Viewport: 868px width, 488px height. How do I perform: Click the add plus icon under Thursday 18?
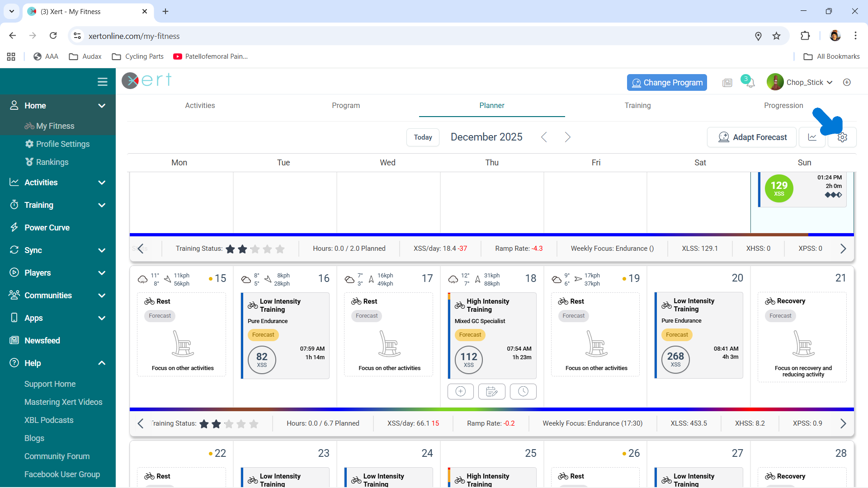460,391
